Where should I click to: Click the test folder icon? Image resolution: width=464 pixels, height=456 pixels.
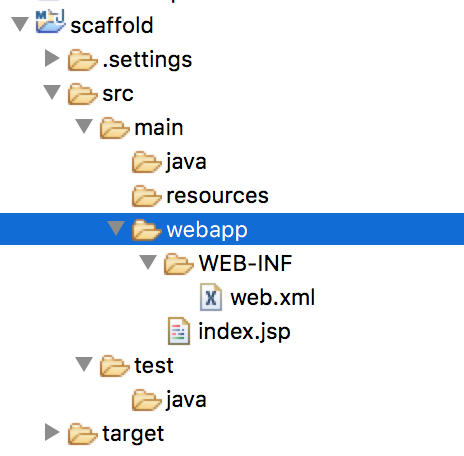[x=115, y=366]
